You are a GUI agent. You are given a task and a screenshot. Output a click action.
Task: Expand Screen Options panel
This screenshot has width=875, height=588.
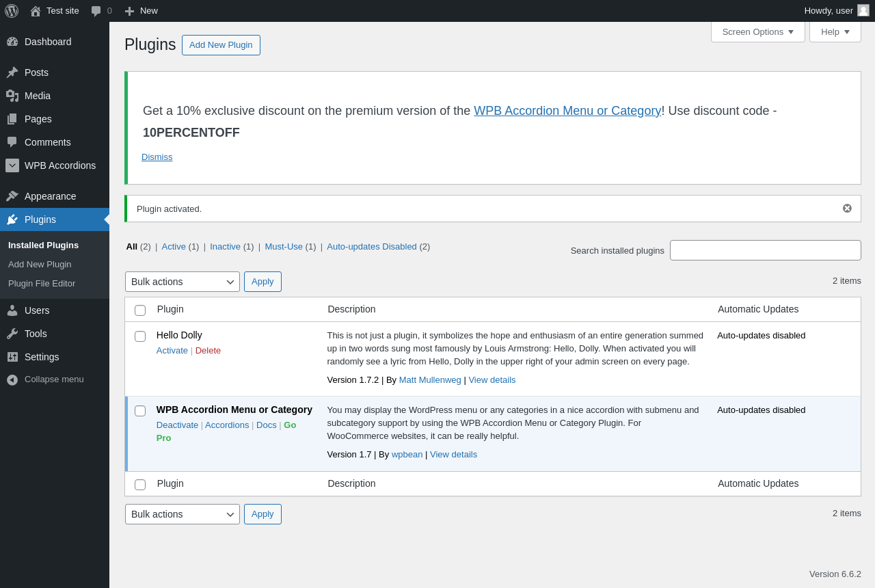click(758, 31)
